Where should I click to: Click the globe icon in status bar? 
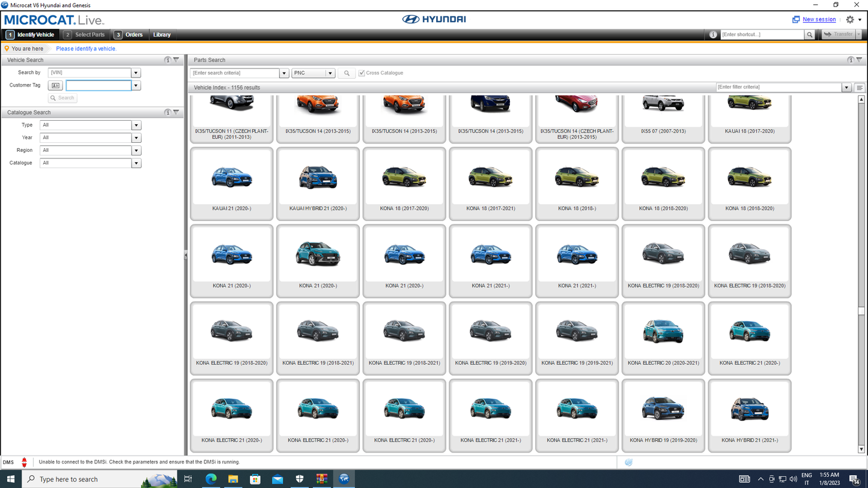tap(628, 462)
